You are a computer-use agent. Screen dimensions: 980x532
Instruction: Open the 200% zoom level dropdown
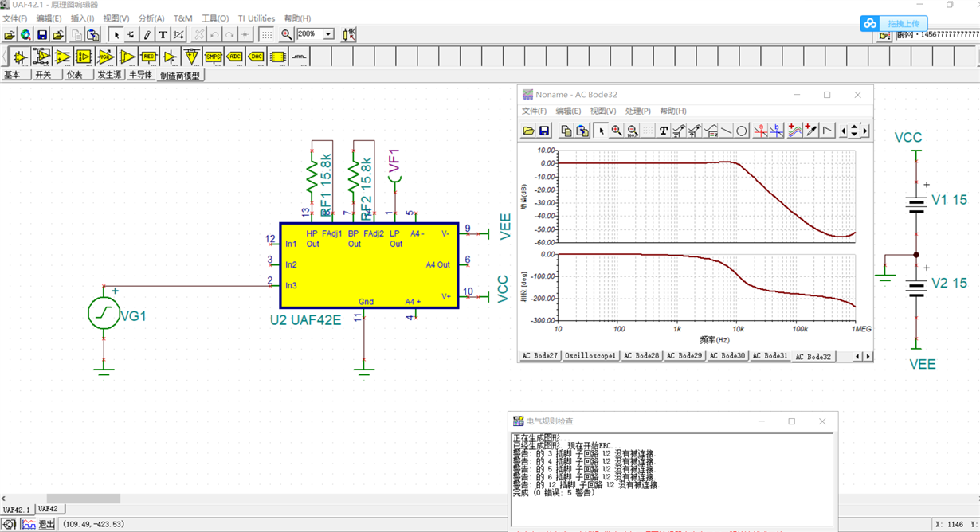(x=327, y=34)
